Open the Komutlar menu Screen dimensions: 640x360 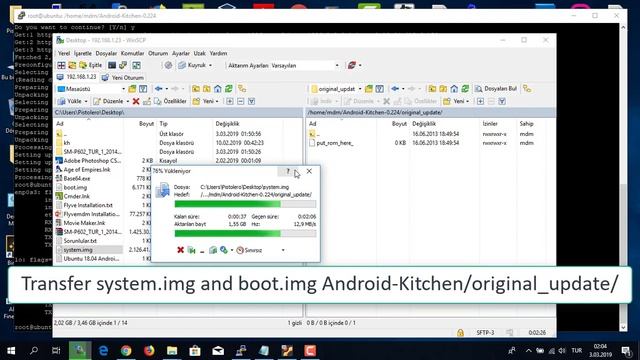[x=133, y=53]
